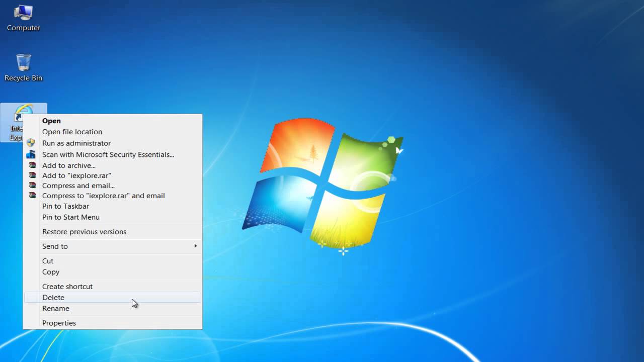Select Restore previous versions
The width and height of the screenshot is (644, 362).
[x=113, y=232]
